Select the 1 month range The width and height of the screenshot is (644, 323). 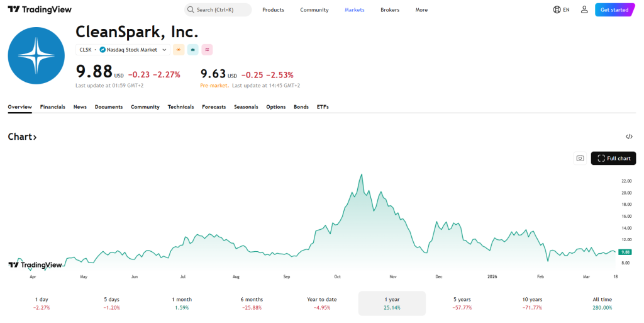tap(182, 303)
